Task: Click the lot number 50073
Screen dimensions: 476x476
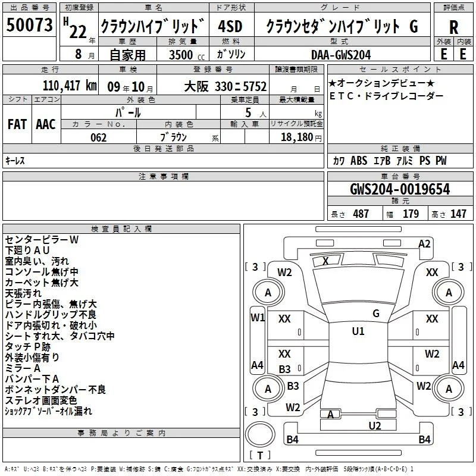Action: (29, 25)
